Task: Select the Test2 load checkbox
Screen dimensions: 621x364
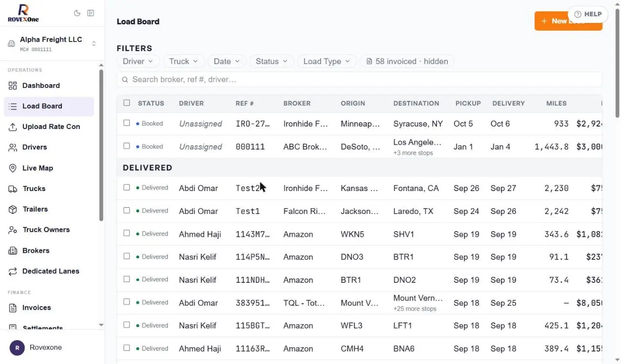Action: [127, 187]
